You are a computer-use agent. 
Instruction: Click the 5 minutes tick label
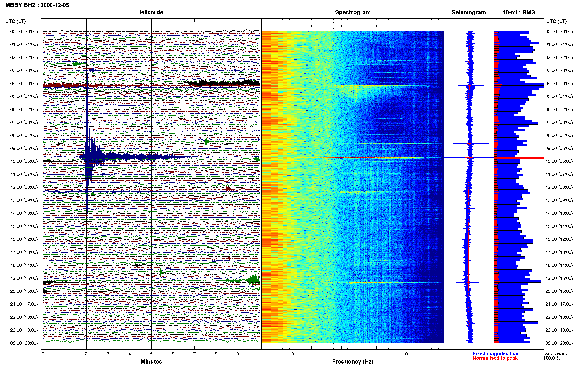151,354
